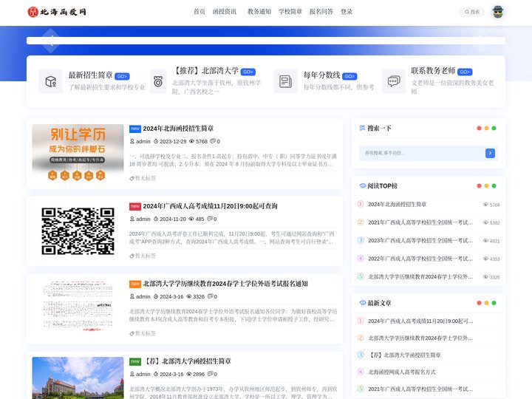Open the 登录 menu item

tap(347, 12)
